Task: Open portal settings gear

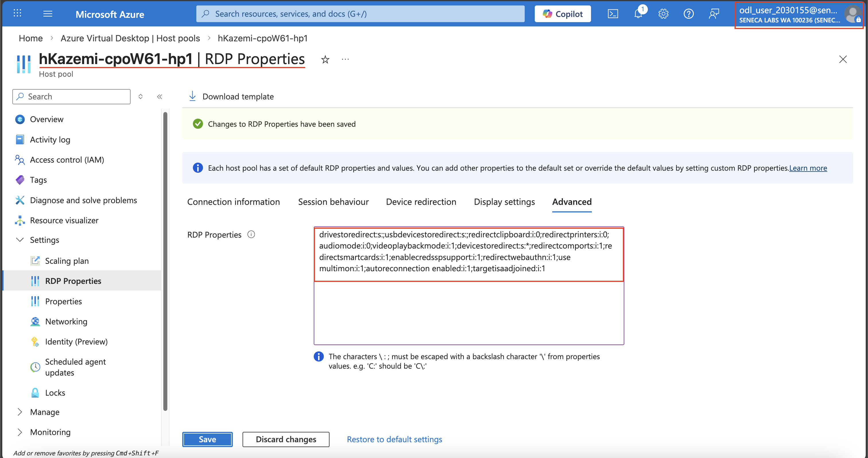Action: [663, 14]
